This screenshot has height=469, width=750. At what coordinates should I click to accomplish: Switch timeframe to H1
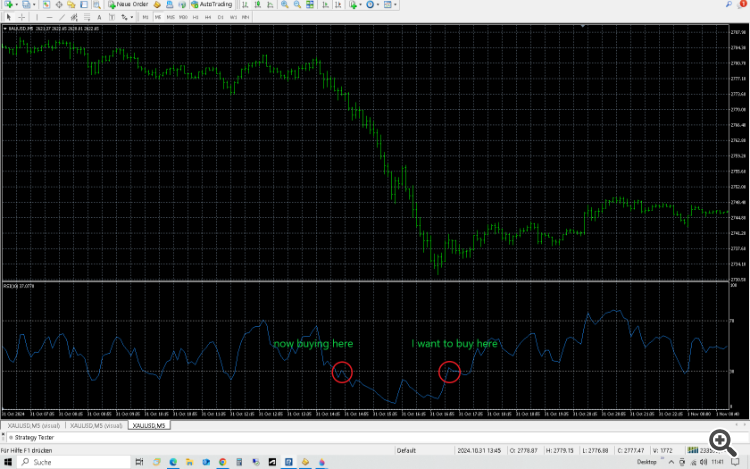point(195,17)
